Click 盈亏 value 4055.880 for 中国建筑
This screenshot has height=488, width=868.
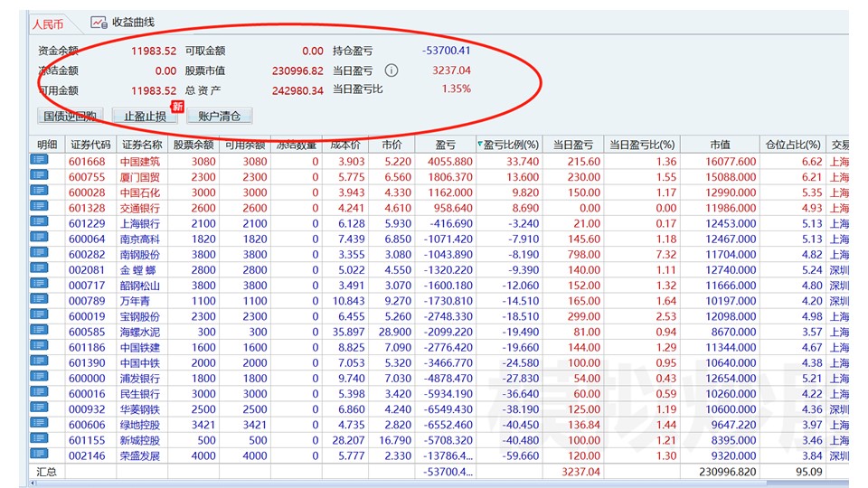pos(450,162)
